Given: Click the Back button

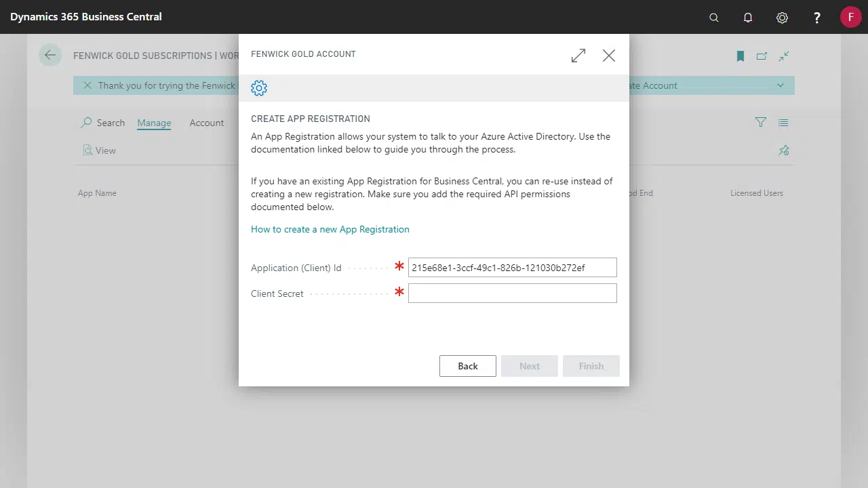Looking at the screenshot, I should click(467, 366).
